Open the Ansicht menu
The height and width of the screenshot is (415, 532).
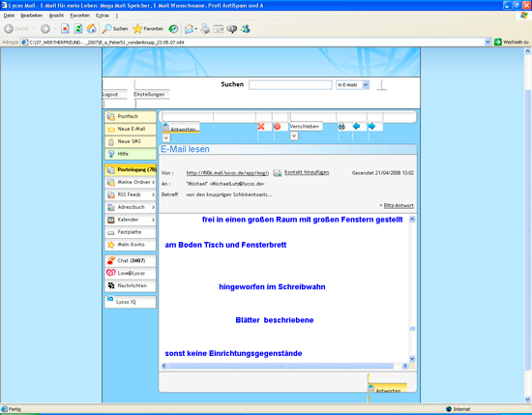coord(56,15)
